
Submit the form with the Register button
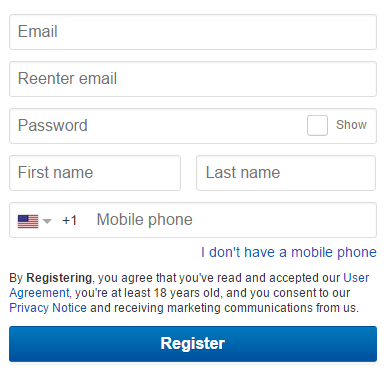point(193,344)
